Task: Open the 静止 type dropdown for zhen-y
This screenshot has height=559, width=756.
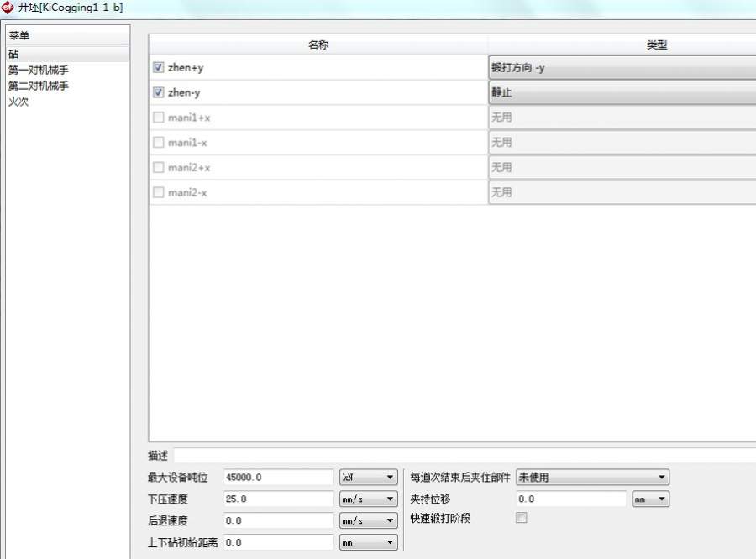Action: point(622,92)
